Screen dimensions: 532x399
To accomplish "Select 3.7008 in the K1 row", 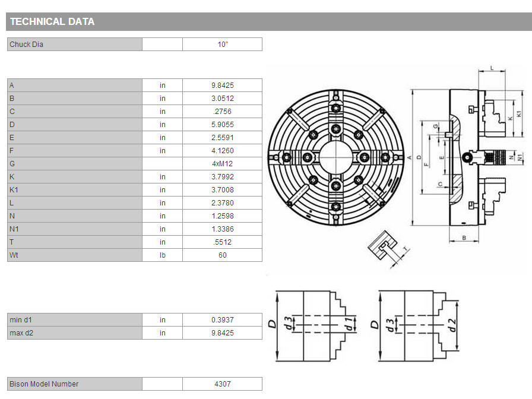I will [223, 189].
